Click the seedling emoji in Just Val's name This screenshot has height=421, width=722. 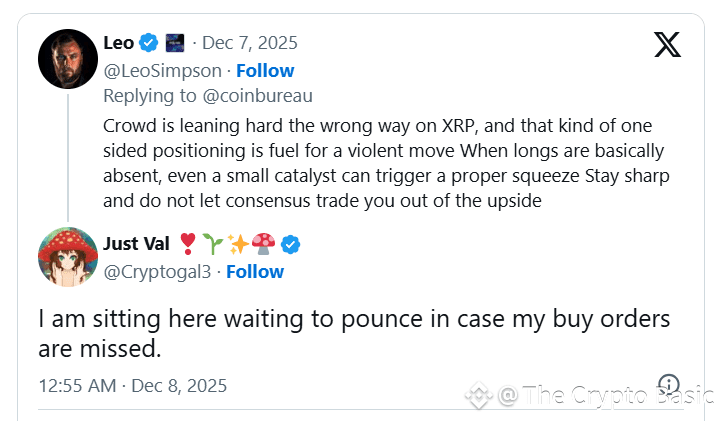[212, 244]
